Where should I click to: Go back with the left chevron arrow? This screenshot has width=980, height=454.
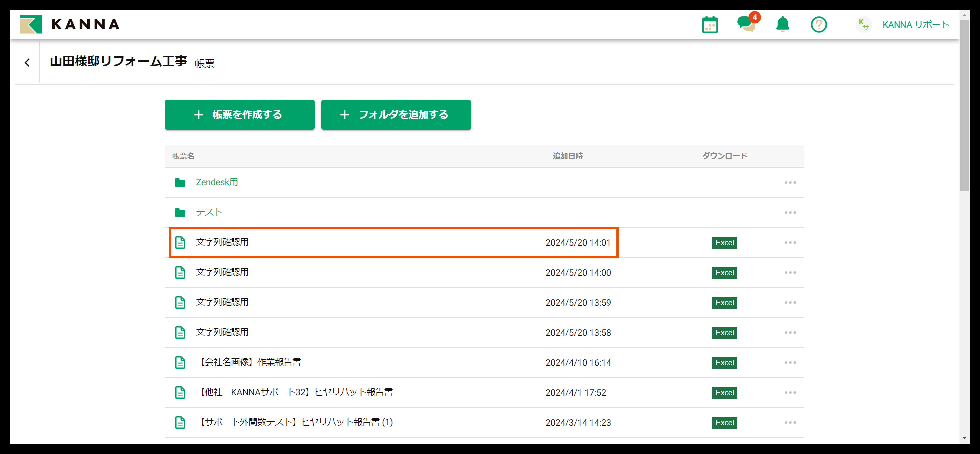[27, 63]
